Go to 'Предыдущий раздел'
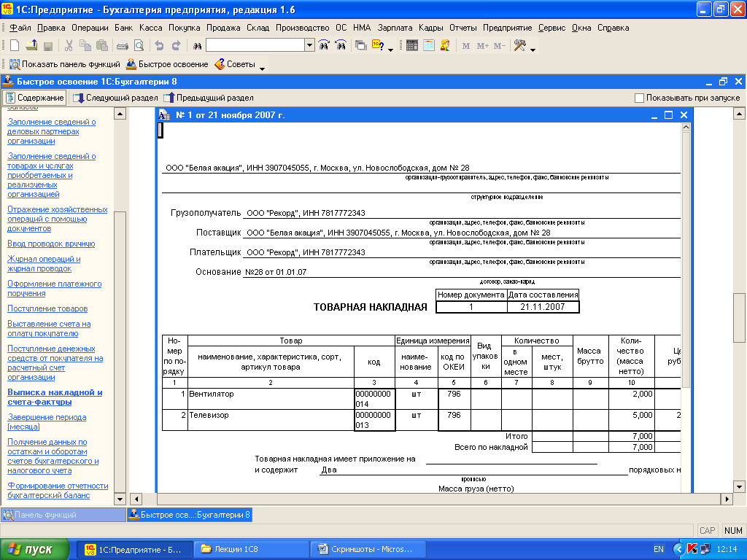747x560 pixels. [x=209, y=98]
